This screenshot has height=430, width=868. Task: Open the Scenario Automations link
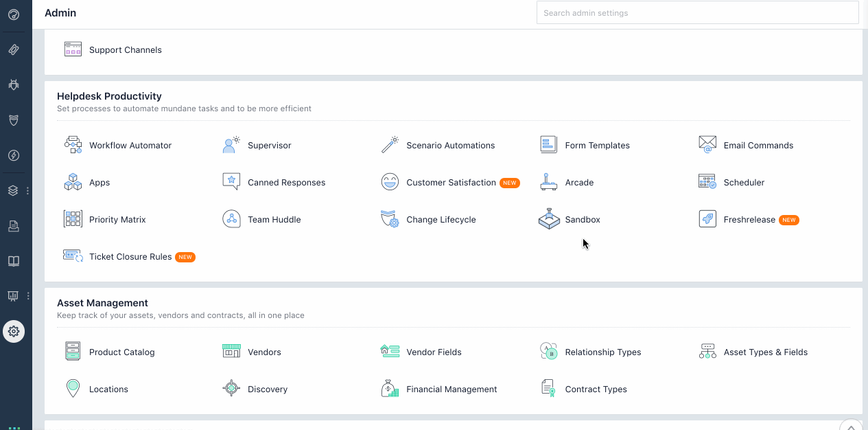[451, 145]
